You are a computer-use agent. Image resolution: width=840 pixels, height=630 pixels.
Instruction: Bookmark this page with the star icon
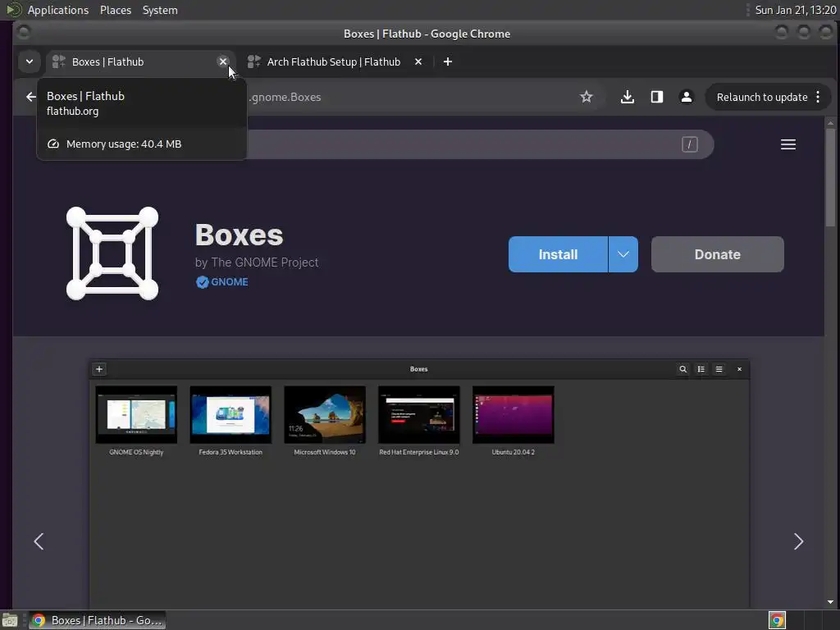click(586, 97)
